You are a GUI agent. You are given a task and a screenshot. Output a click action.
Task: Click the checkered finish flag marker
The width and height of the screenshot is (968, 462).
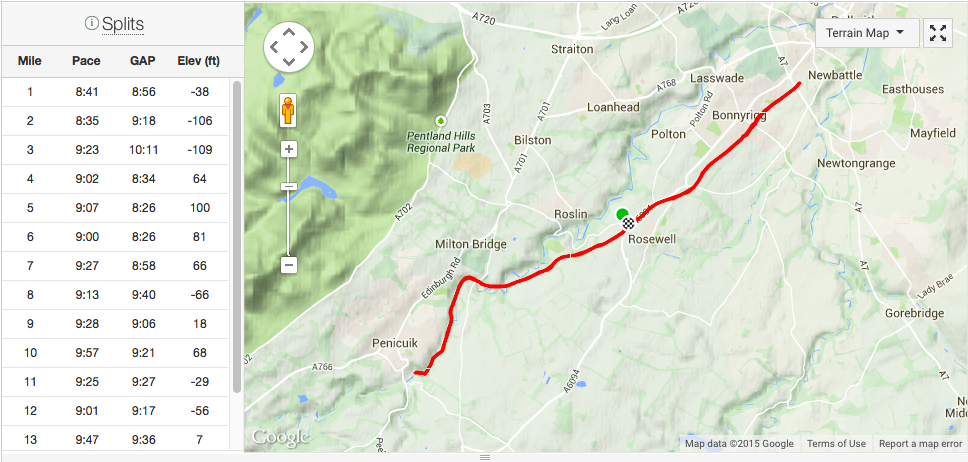coord(629,223)
